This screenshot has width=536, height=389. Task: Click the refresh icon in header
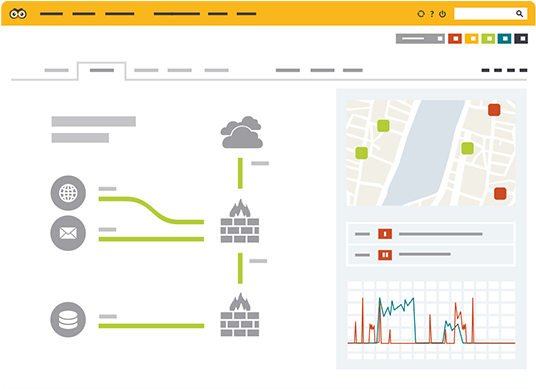point(421,14)
